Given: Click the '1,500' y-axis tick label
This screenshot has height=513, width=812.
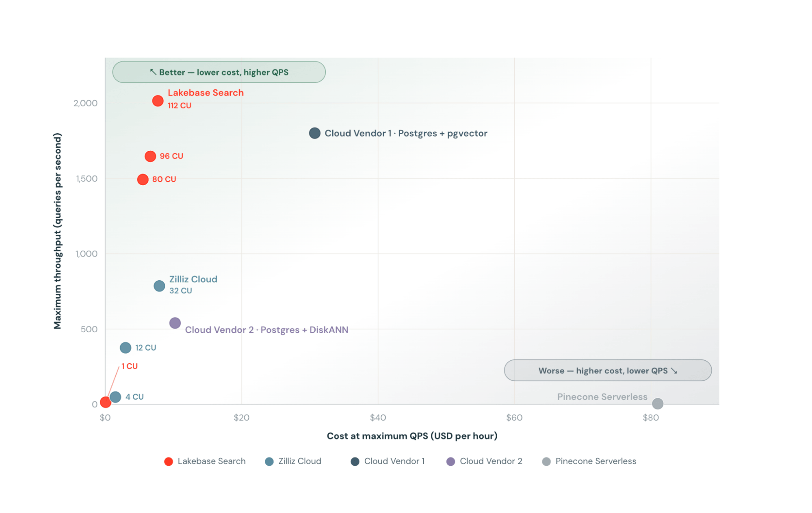Looking at the screenshot, I should (x=87, y=179).
